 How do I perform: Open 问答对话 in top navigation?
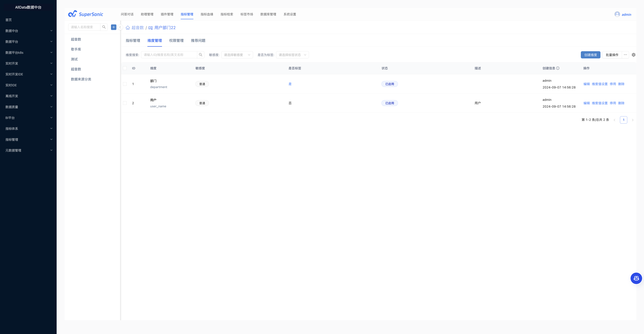tap(127, 14)
